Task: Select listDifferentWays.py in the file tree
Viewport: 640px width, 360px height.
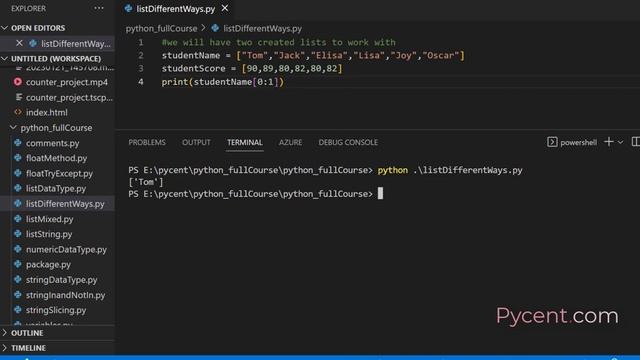Action: point(65,204)
